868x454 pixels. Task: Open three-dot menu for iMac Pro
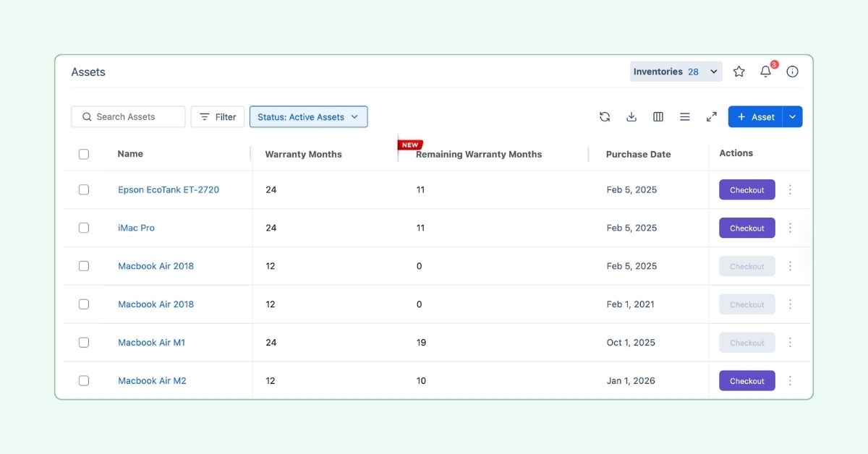790,228
